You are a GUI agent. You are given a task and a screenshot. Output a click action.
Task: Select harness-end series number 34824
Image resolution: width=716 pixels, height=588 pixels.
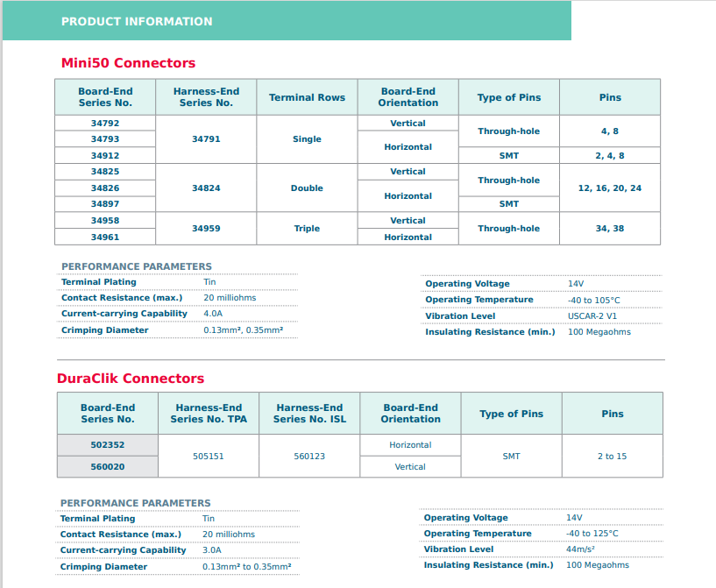(x=206, y=188)
